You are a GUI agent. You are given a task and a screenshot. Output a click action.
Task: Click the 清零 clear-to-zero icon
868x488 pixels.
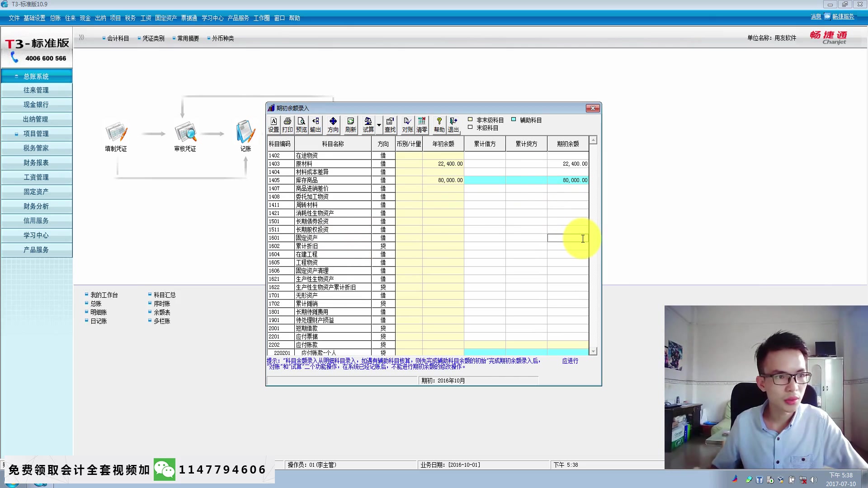[x=422, y=125]
